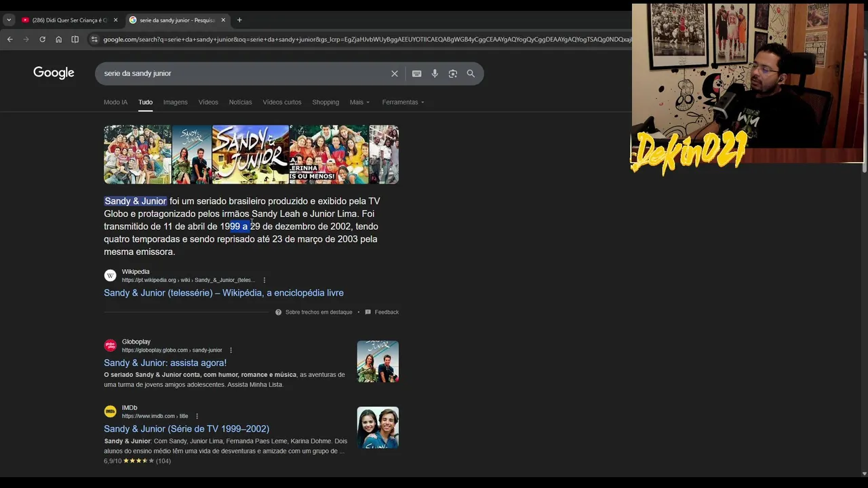This screenshot has height=488, width=868.
Task: View site information icon in address bar
Action: click(x=94, y=39)
